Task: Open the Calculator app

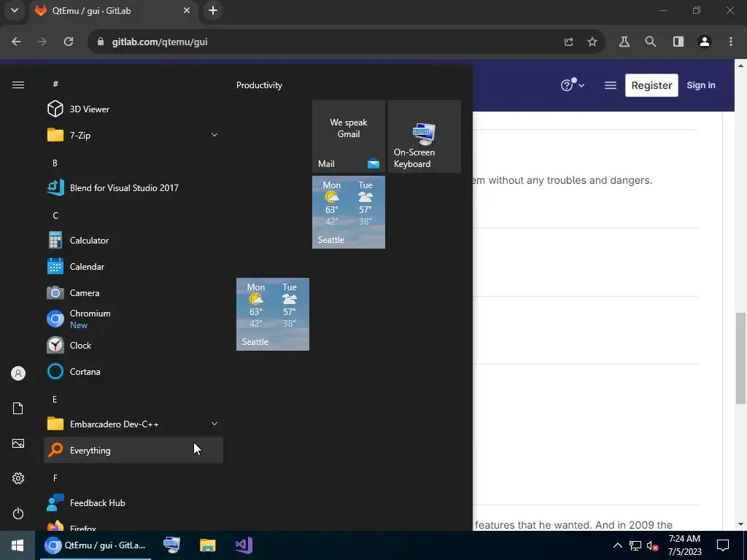Action: (x=133, y=241)
